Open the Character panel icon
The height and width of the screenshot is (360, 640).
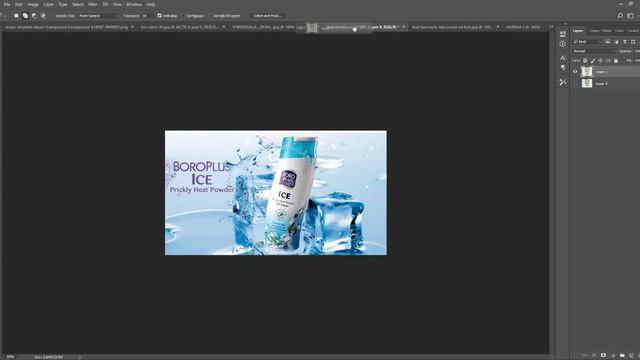563,58
